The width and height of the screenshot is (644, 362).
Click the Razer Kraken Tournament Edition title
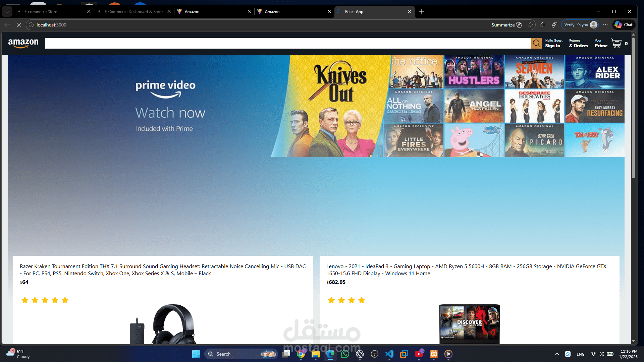[163, 270]
